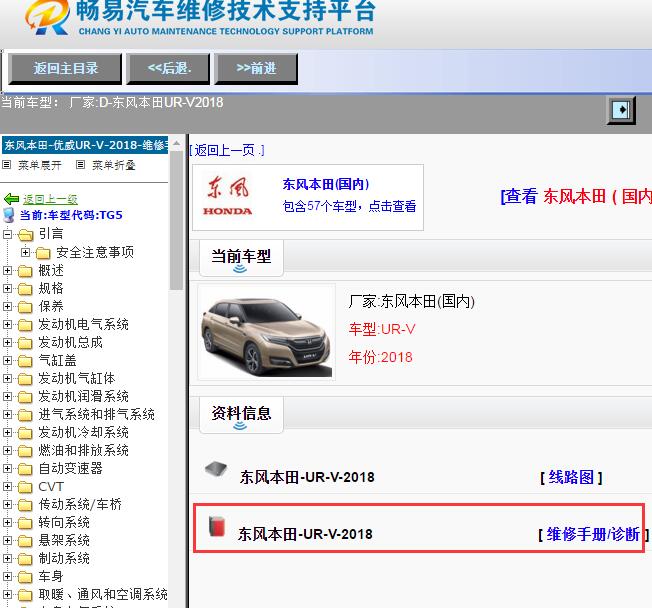
Task: Click the 引言 folder icon
Action: coord(25,235)
